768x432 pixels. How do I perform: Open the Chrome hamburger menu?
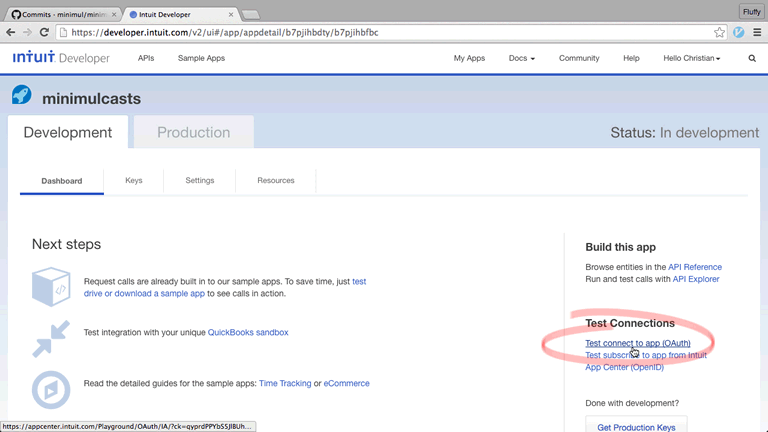[x=757, y=32]
